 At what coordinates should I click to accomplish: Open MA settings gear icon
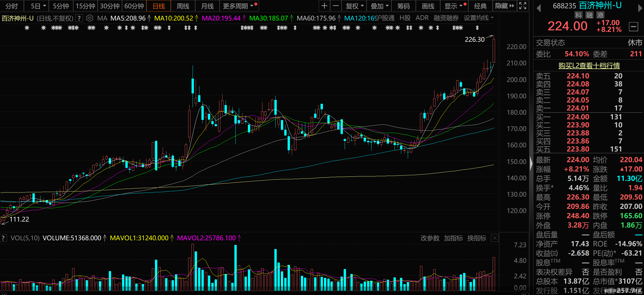[90, 18]
